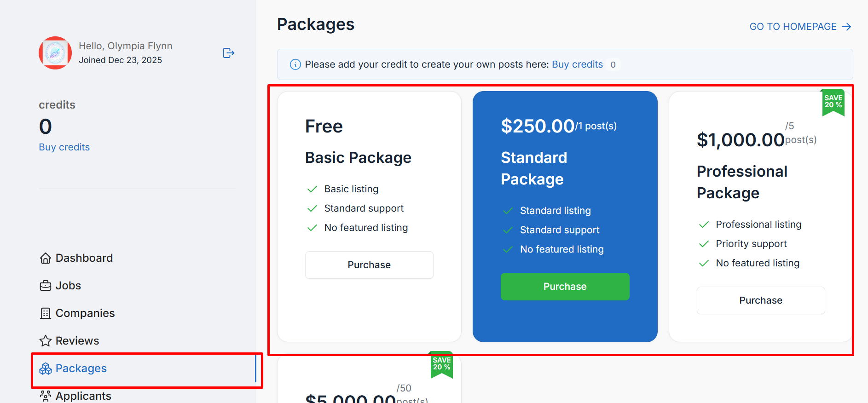Click the info icon in credit notice
The image size is (868, 403).
pyautogui.click(x=295, y=64)
